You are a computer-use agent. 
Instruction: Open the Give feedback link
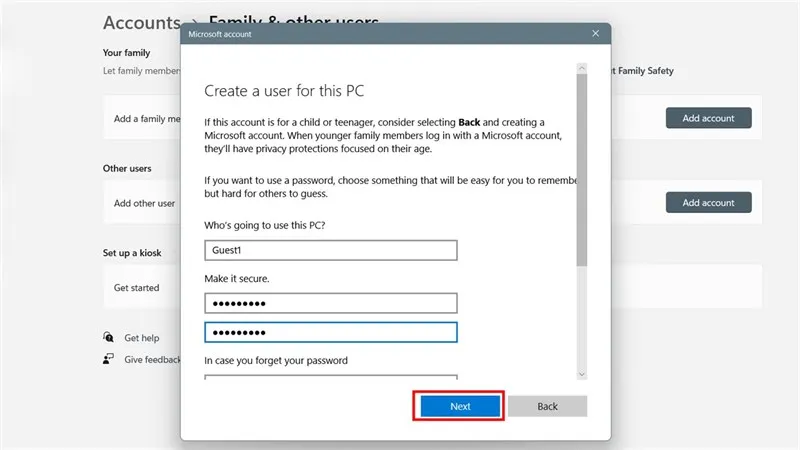[x=153, y=359]
